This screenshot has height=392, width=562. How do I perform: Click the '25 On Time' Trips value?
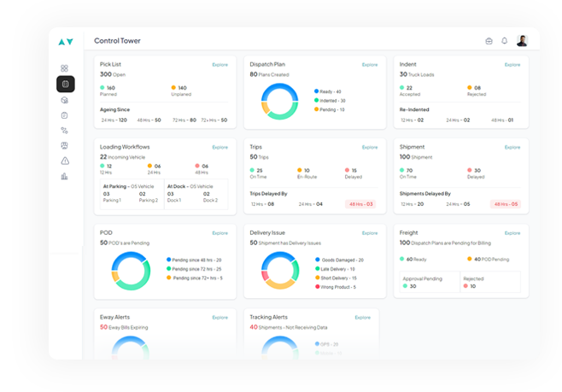point(258,173)
